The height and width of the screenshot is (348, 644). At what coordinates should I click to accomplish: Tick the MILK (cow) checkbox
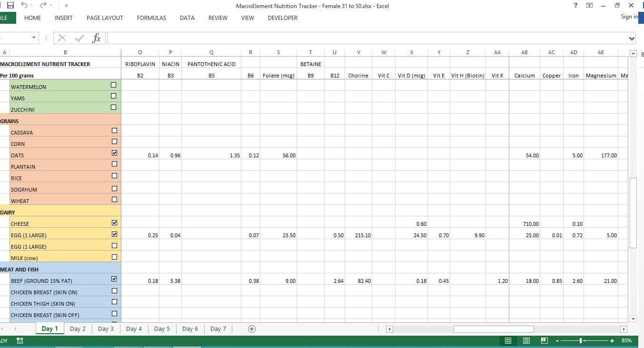(x=114, y=257)
